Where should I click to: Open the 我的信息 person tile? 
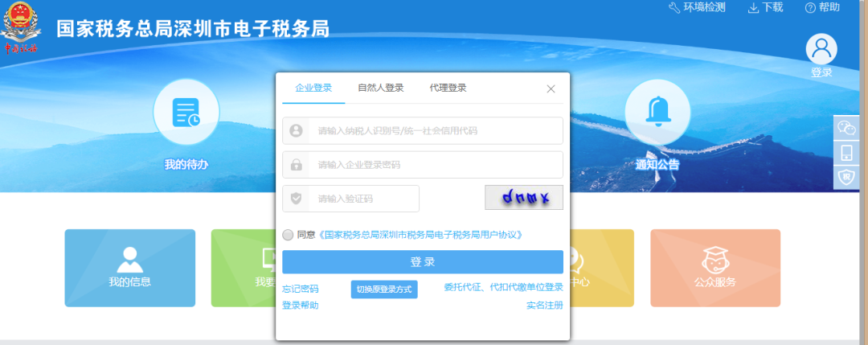click(x=130, y=268)
